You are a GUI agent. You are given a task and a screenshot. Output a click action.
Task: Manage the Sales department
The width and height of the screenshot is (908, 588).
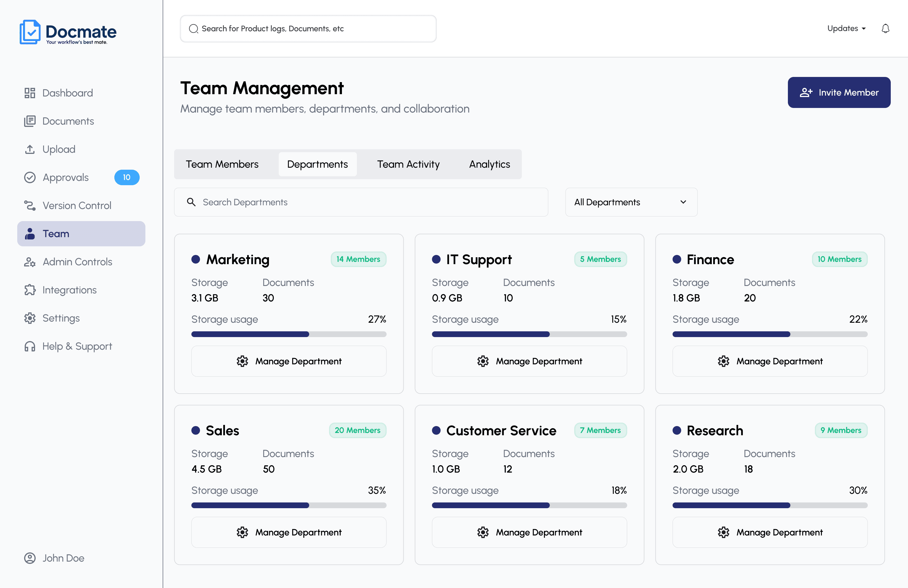point(289,532)
